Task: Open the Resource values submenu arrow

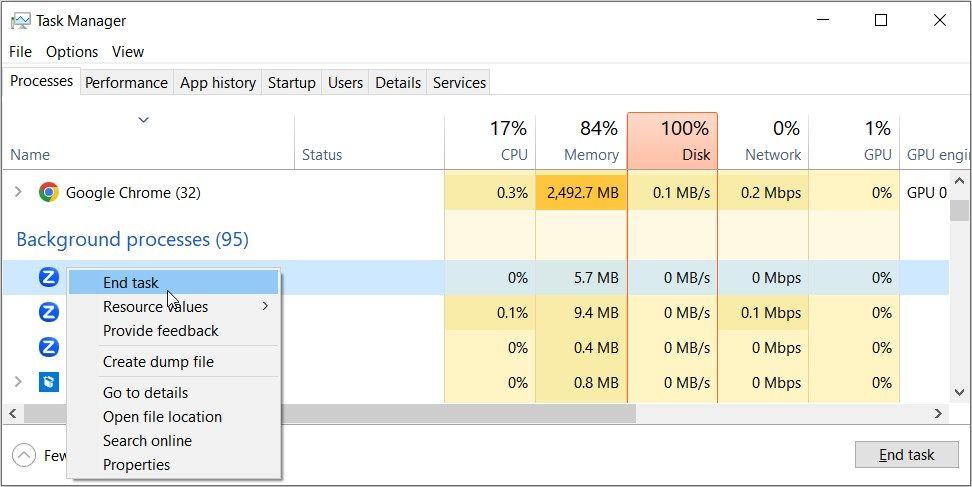Action: point(265,306)
